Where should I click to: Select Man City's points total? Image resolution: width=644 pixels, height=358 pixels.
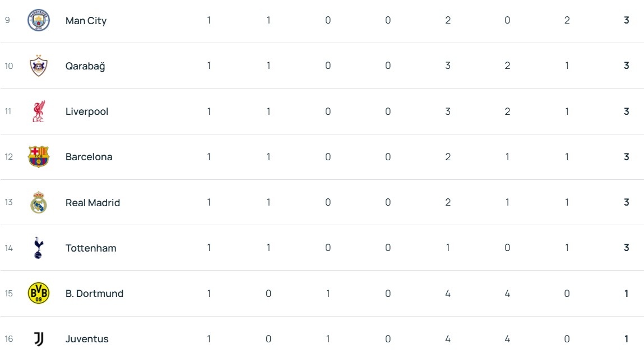tap(627, 20)
